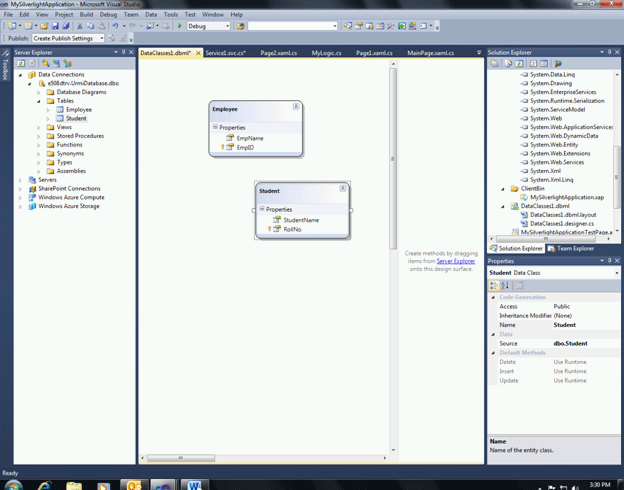Switch to the Page2.xaml.cs tab
Image resolution: width=624 pixels, height=490 pixels.
tap(279, 53)
